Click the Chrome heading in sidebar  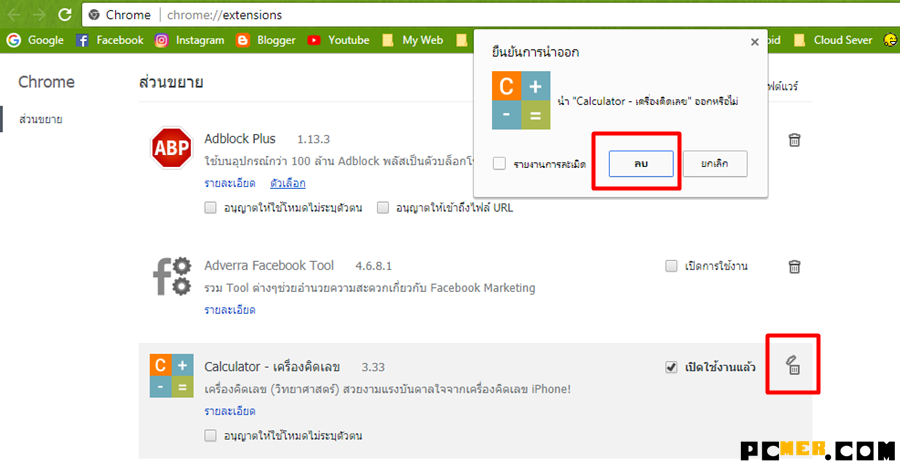(x=46, y=82)
